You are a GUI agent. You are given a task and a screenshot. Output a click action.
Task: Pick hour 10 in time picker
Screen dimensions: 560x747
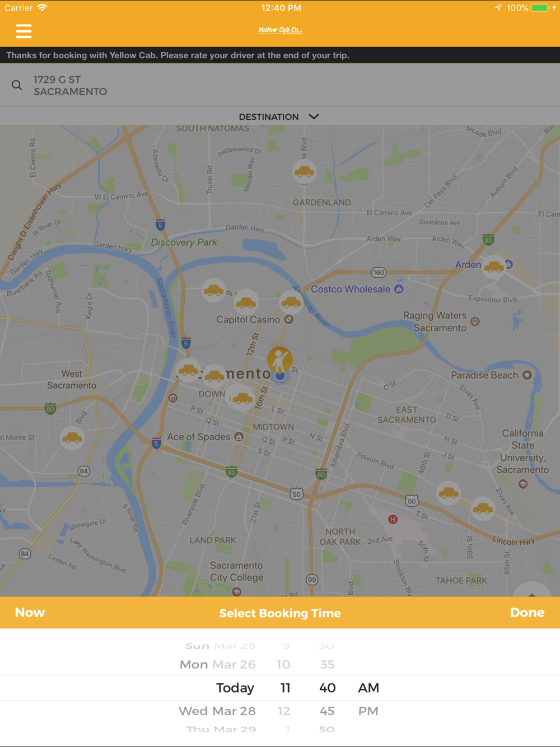[x=283, y=665]
